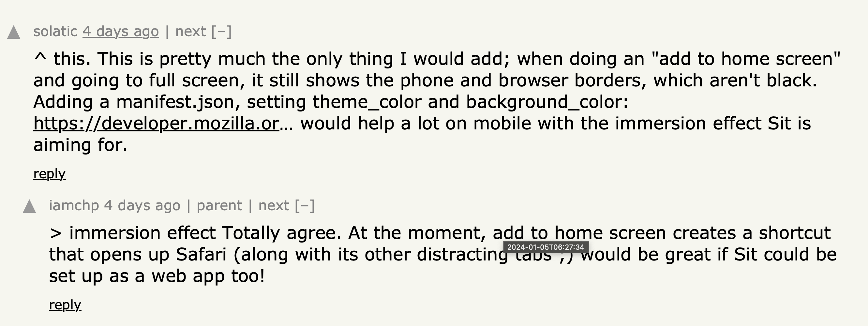868x326 pixels.
Task: Upvote iamchp's comment with the arrow
Action: pyautogui.click(x=29, y=206)
